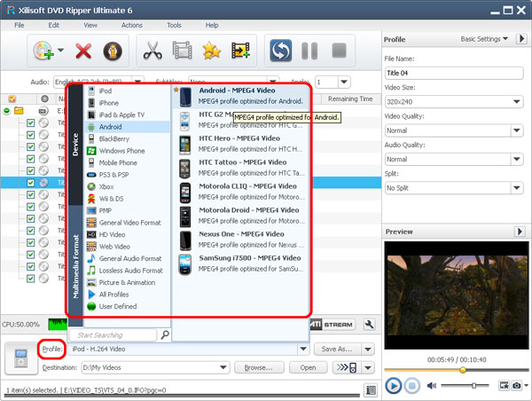532x401 pixels.
Task: Uncheck the highlighted title row checkbox
Action: 30,183
